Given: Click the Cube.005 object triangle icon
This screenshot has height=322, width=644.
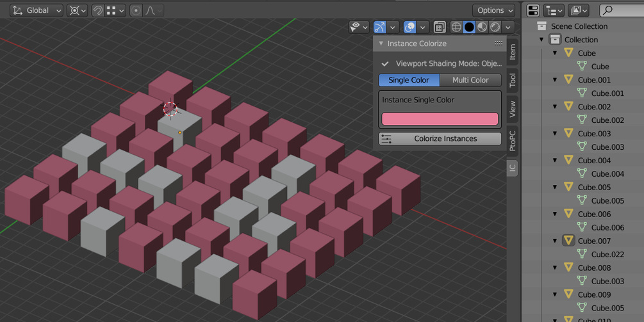Looking at the screenshot, I should (x=568, y=187).
